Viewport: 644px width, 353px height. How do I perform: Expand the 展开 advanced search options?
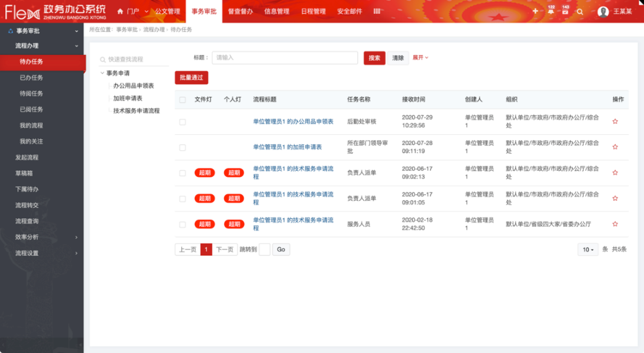click(420, 57)
